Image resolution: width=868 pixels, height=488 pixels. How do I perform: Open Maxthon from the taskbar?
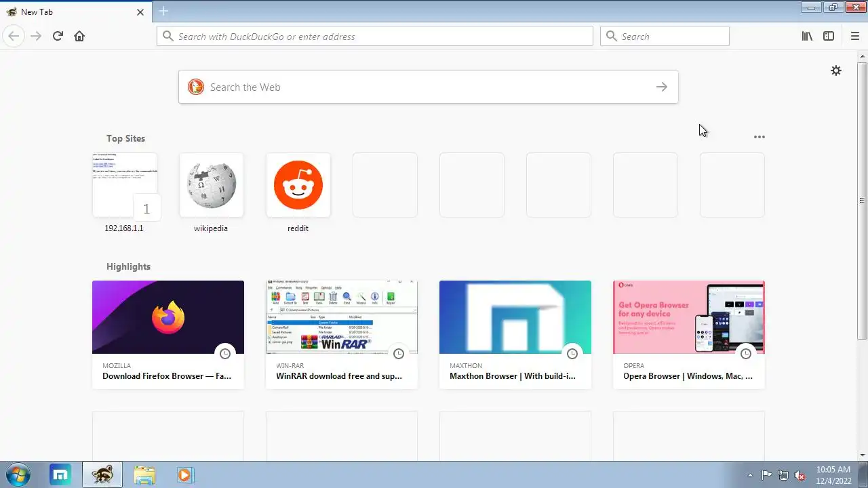coord(61,475)
